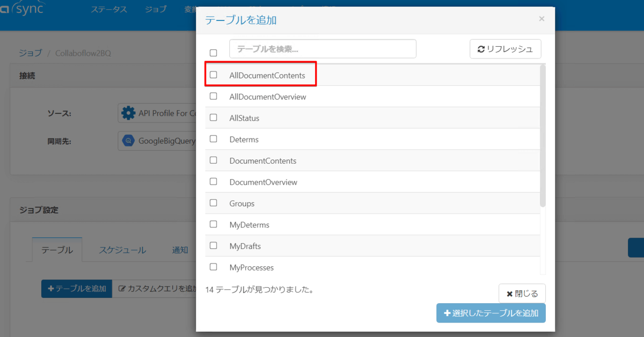This screenshot has width=644, height=337.
Task: Check the Groups table checkbox
Action: [x=214, y=203]
